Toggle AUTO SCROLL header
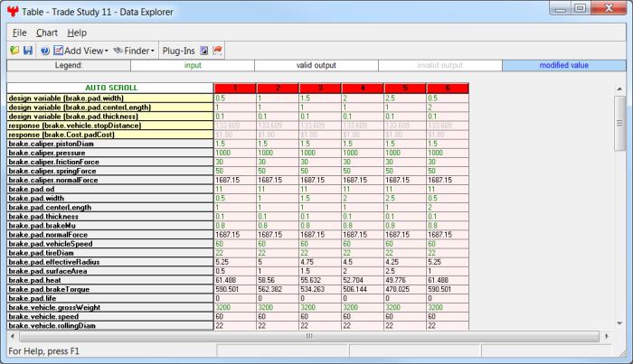 tap(109, 88)
